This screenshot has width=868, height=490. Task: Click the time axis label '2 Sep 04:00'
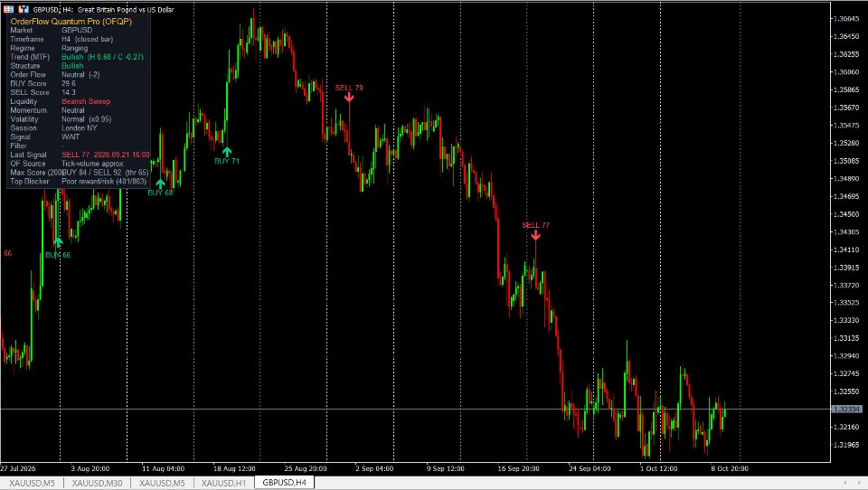click(374, 468)
